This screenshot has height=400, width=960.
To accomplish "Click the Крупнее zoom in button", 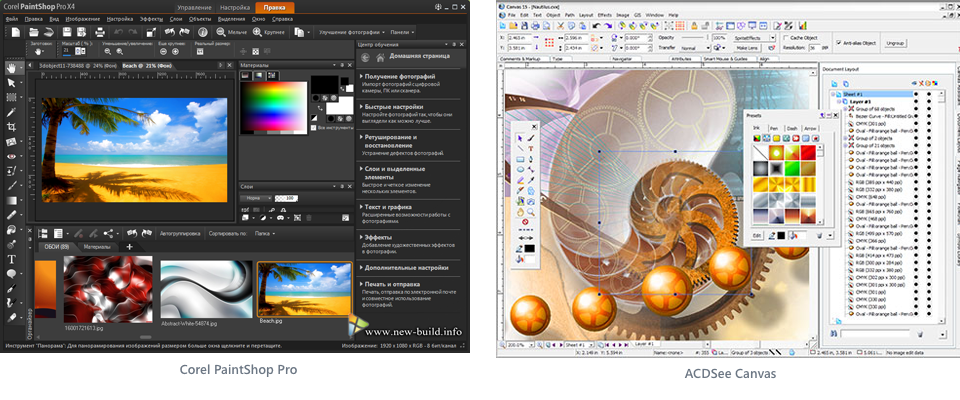I will [x=268, y=32].
